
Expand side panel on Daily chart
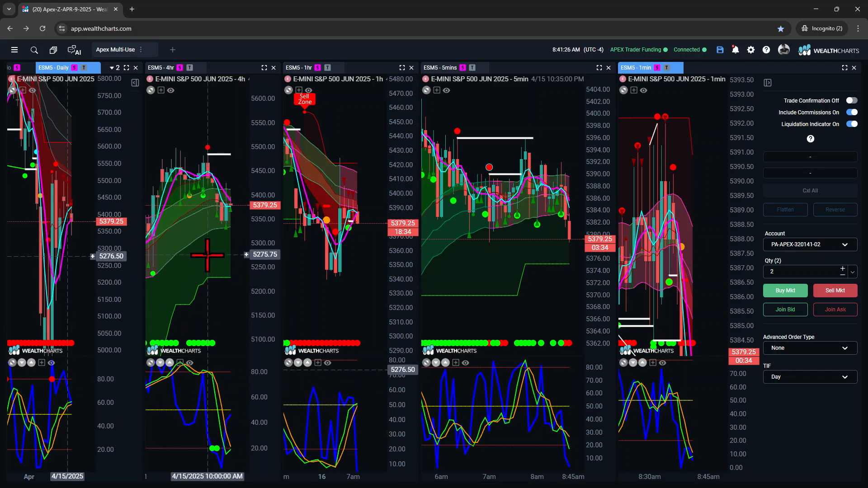click(135, 83)
